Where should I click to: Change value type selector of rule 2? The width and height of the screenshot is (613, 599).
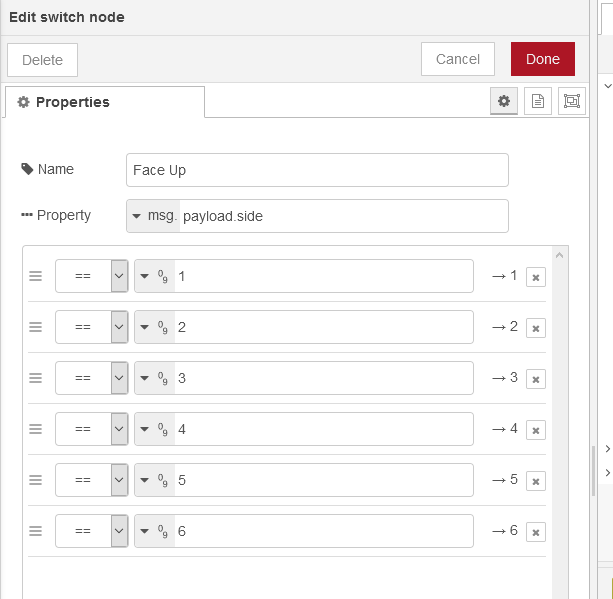155,327
